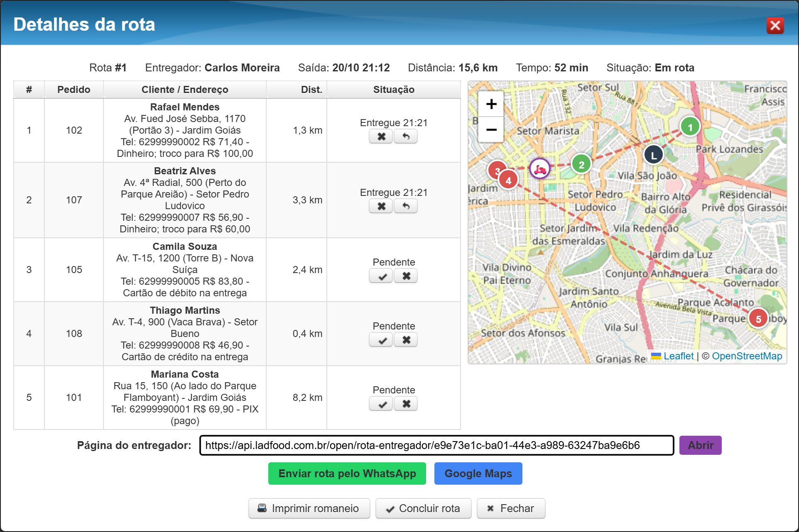Cancel delivery for Beatriz Alves order 107
The width and height of the screenshot is (799, 532).
click(381, 206)
